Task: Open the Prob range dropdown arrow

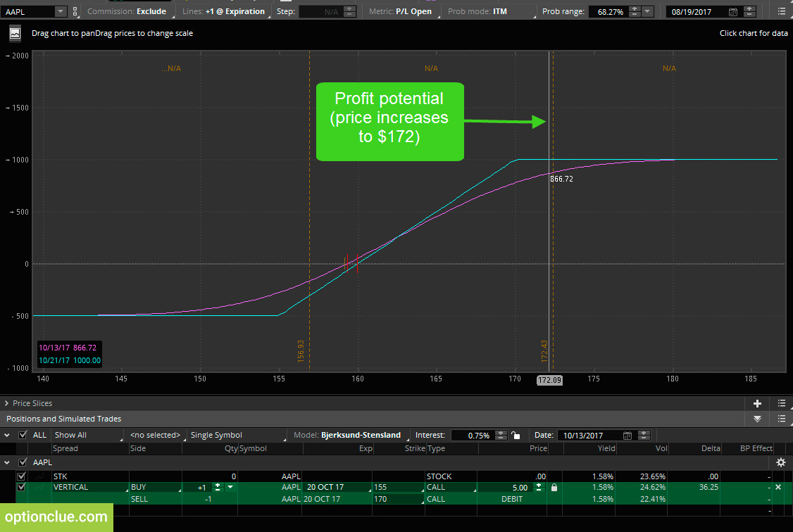Action: click(647, 11)
